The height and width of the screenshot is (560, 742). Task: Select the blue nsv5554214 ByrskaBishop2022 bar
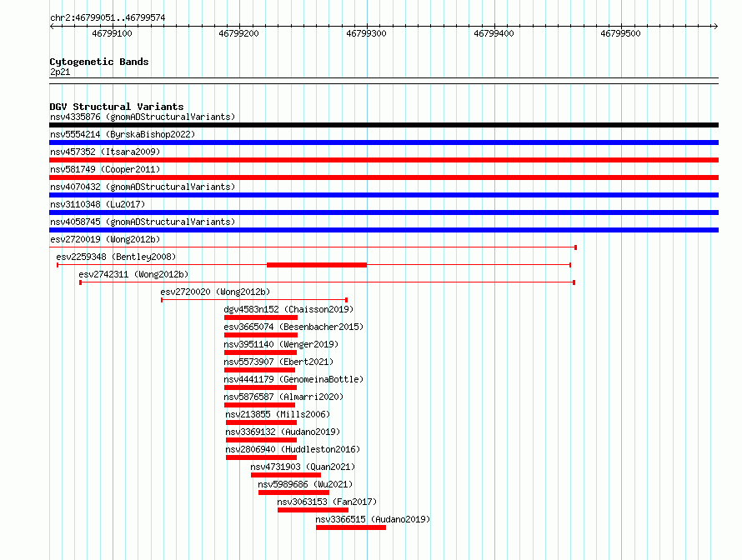click(384, 142)
